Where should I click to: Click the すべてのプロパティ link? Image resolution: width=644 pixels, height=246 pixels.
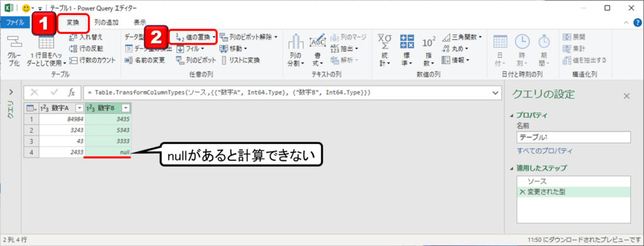(545, 151)
